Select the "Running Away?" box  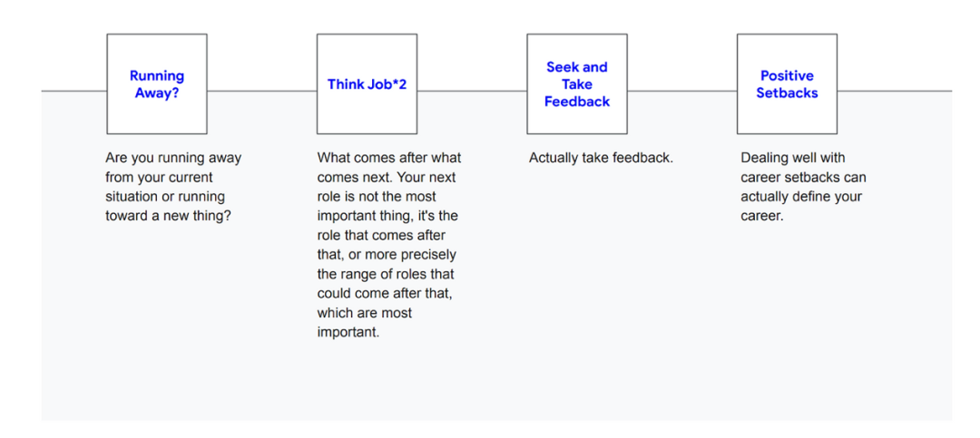pyautogui.click(x=157, y=83)
